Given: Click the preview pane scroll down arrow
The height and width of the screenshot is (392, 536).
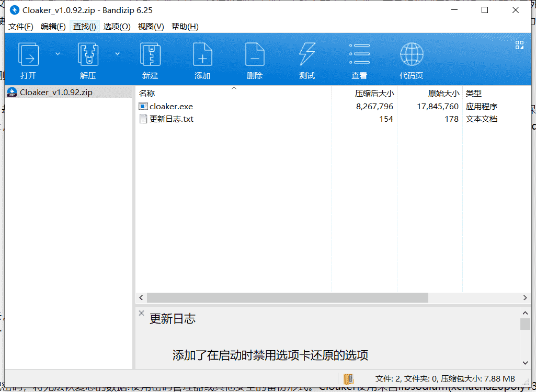Looking at the screenshot, I should (x=525, y=363).
